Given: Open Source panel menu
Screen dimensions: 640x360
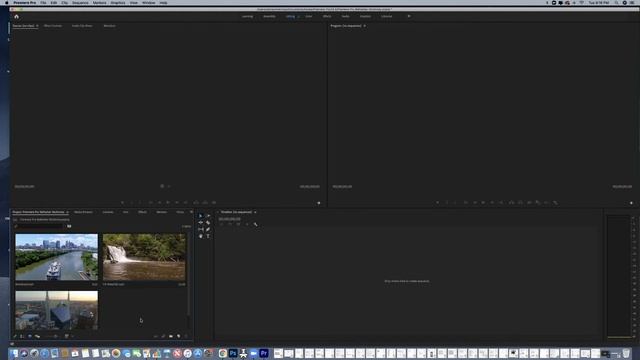Looking at the screenshot, I should [x=37, y=26].
